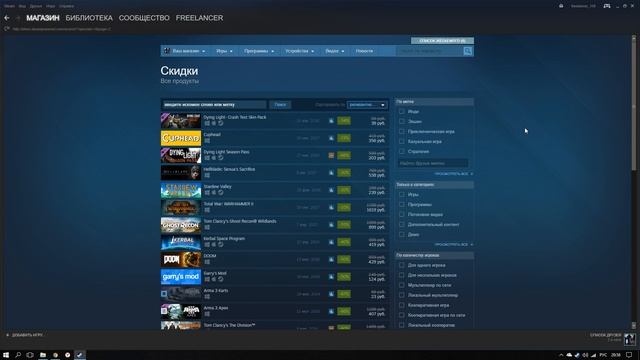
Task: Go back with the left arrow
Action: coord(7,18)
